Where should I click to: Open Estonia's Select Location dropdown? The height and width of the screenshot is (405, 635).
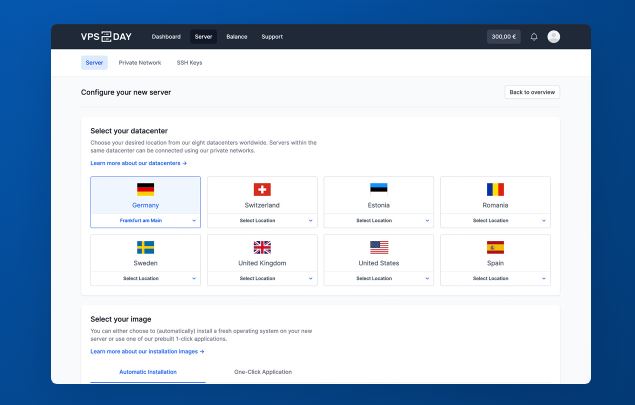point(379,220)
